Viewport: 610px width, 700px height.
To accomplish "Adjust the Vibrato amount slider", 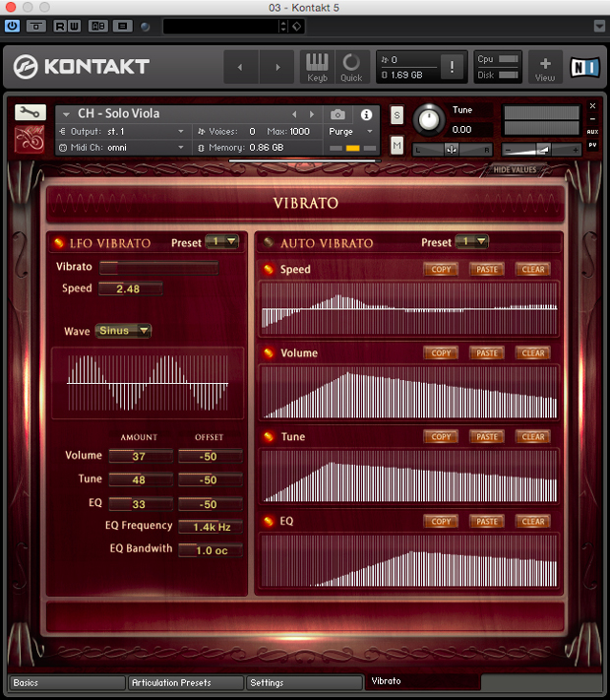I will [x=158, y=268].
